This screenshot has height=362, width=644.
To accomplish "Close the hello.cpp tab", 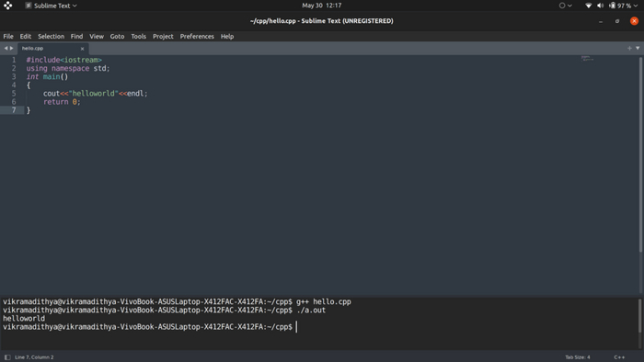I will tap(82, 49).
